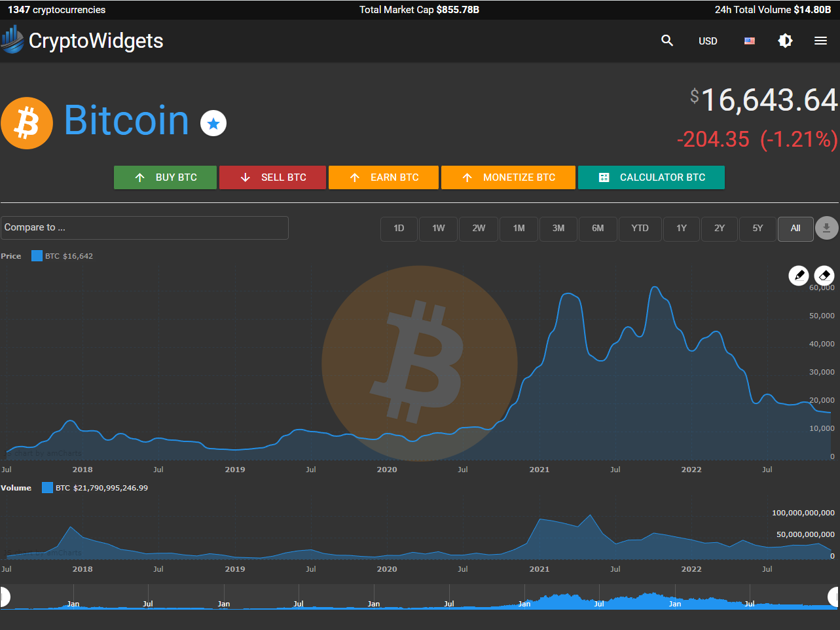Click the orange Bitcoin coin logo

[x=27, y=123]
